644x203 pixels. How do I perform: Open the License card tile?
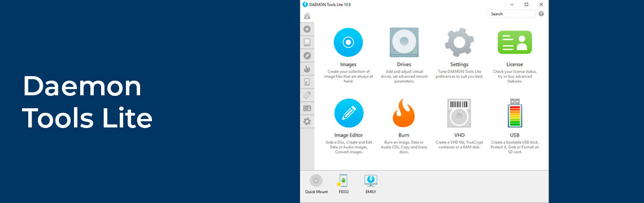[515, 42]
